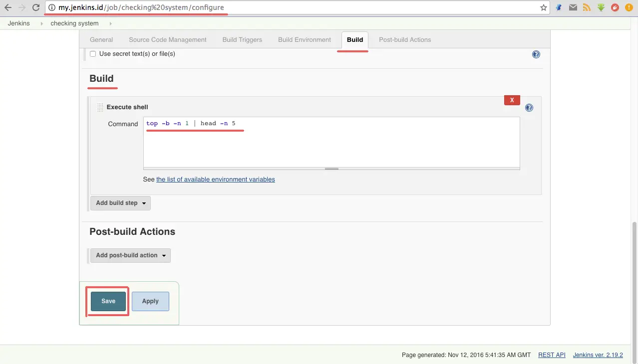Open the red plug extension icon
This screenshot has height=364, width=638.
[615, 7]
